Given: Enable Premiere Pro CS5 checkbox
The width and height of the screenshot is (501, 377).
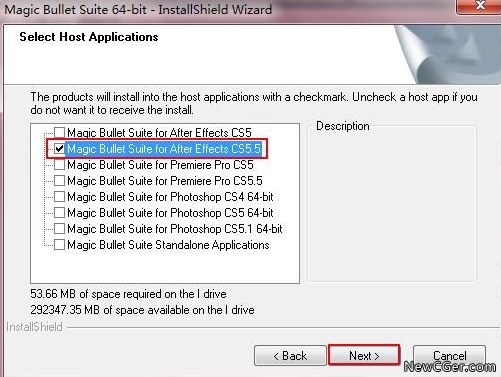Looking at the screenshot, I should [x=59, y=165].
